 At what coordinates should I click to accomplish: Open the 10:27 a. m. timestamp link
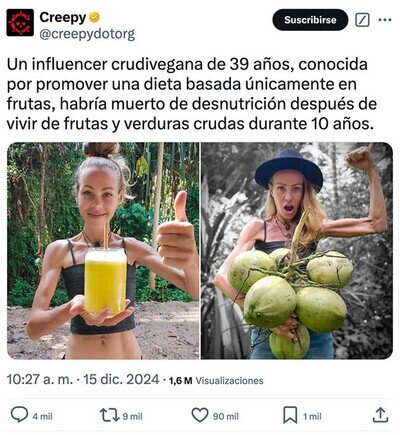40,380
